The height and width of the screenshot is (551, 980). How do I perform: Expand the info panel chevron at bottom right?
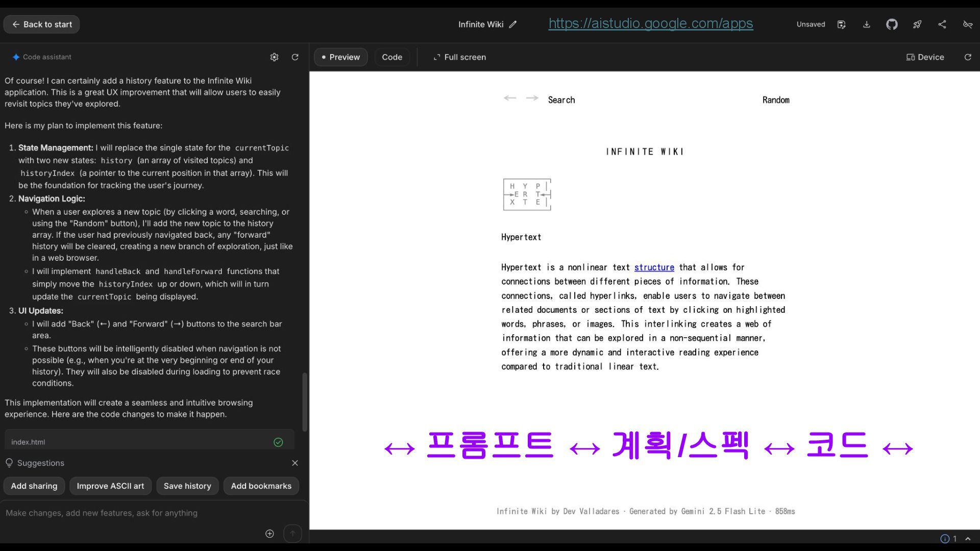coord(968,539)
